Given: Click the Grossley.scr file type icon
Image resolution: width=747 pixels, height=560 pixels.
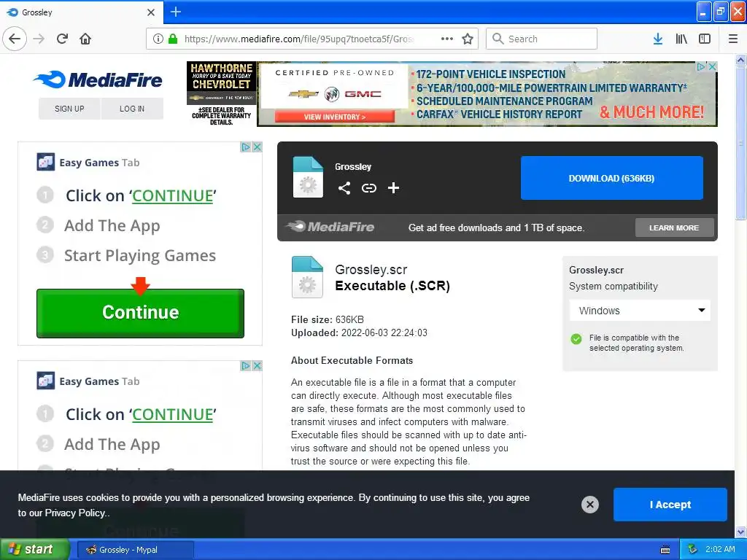Looking at the screenshot, I should coord(307,277).
